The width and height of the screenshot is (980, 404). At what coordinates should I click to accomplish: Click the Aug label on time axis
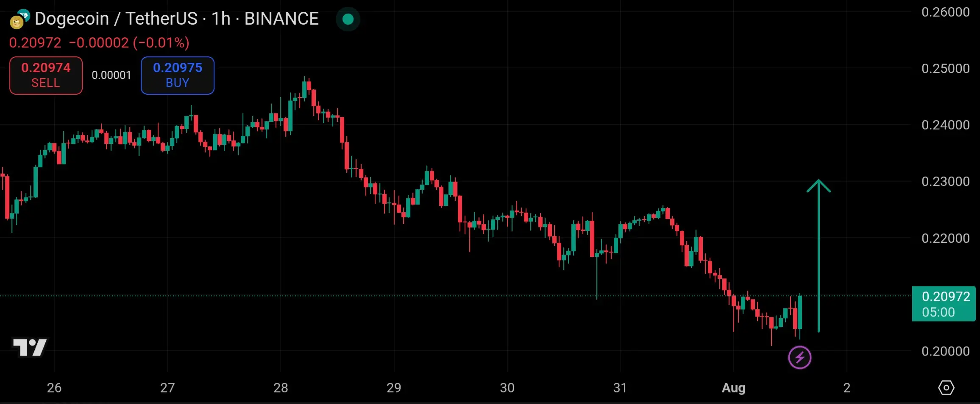734,388
